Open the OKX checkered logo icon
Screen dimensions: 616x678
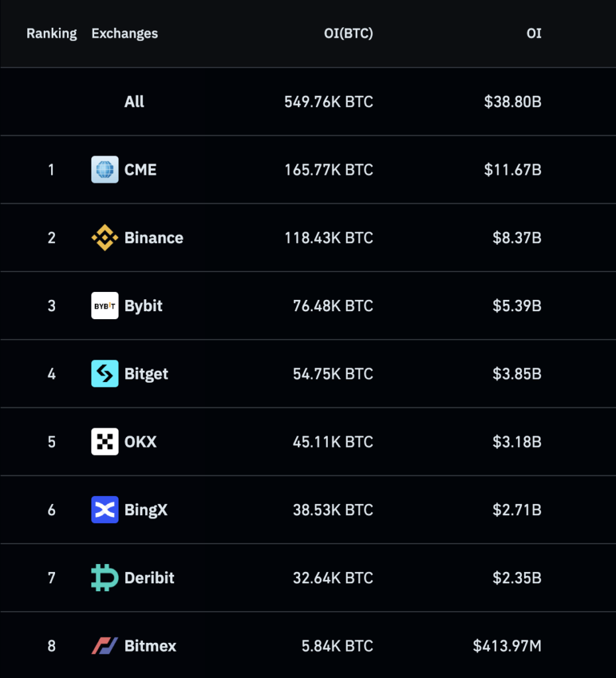coord(105,442)
